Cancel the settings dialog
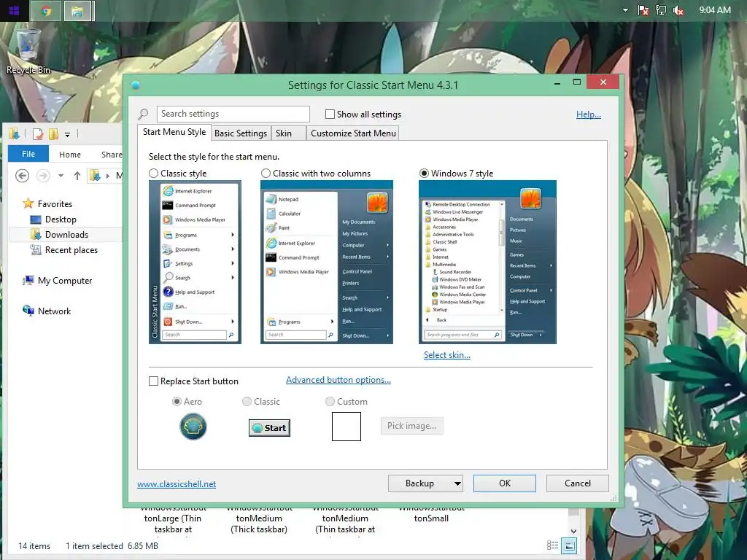The image size is (747, 560). 578,483
